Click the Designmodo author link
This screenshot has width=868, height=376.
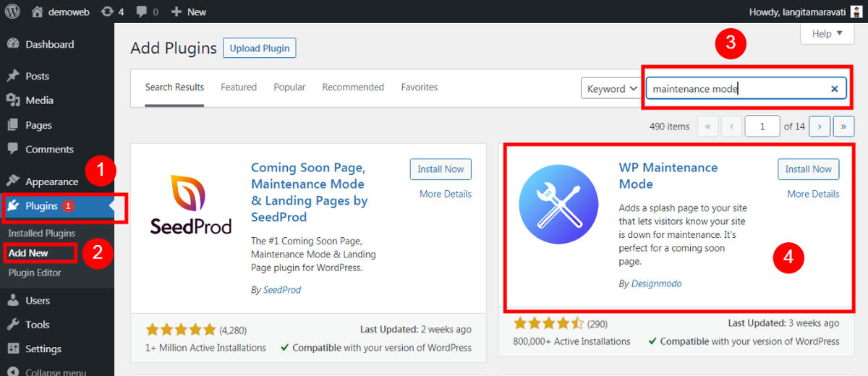click(656, 284)
